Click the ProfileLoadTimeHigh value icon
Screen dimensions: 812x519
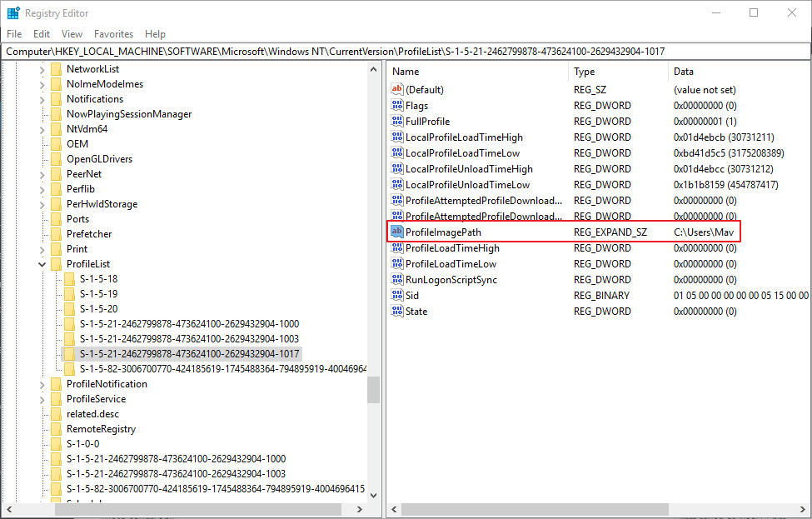pyautogui.click(x=397, y=247)
